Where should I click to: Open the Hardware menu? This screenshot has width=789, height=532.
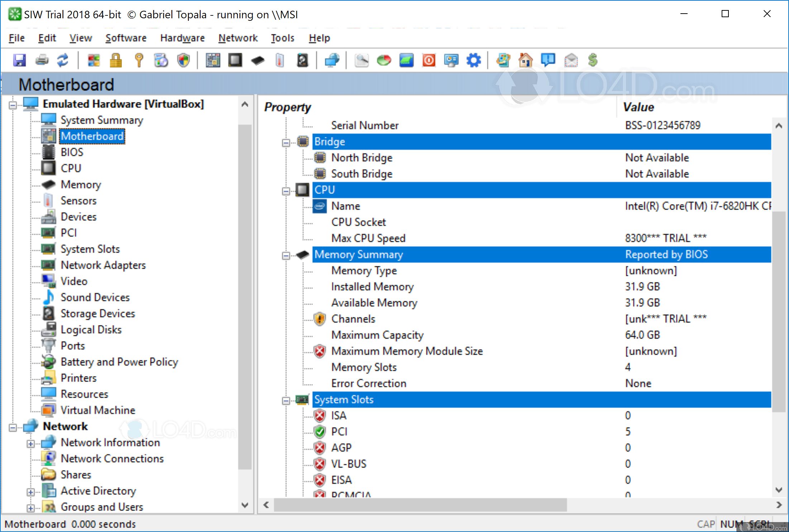coord(182,38)
